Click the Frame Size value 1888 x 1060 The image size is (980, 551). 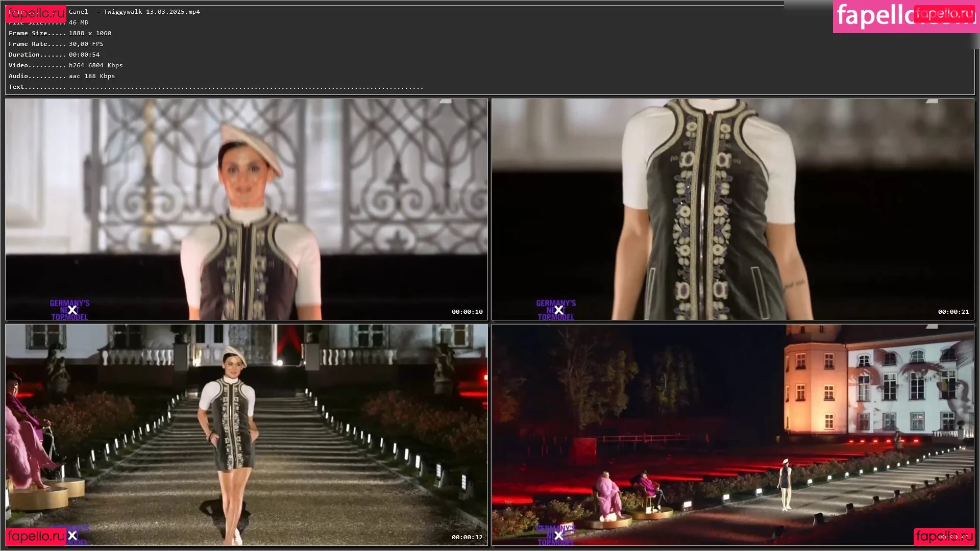[90, 33]
